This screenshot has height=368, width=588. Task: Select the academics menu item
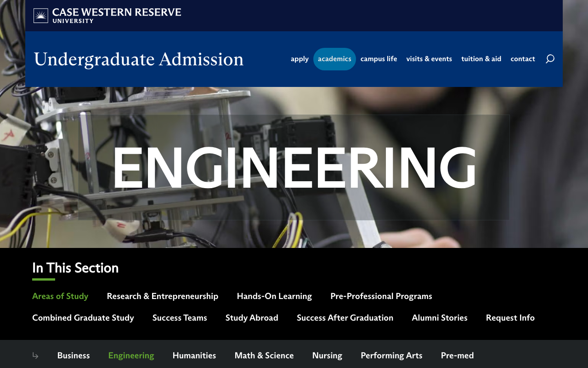coord(334,59)
